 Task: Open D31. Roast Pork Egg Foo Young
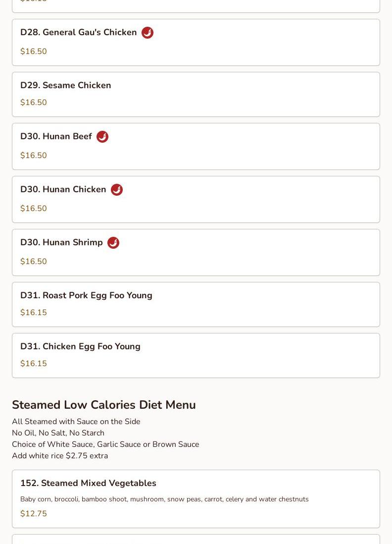[196, 305]
